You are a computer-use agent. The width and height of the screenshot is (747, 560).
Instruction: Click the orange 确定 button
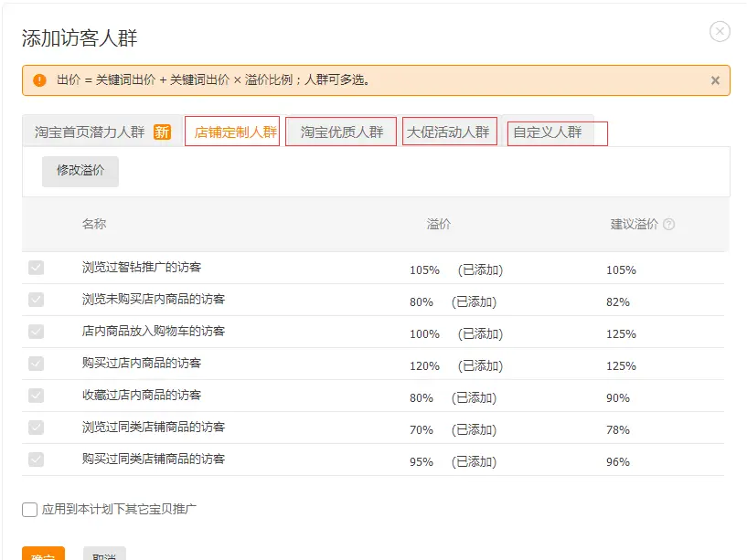pos(43,554)
